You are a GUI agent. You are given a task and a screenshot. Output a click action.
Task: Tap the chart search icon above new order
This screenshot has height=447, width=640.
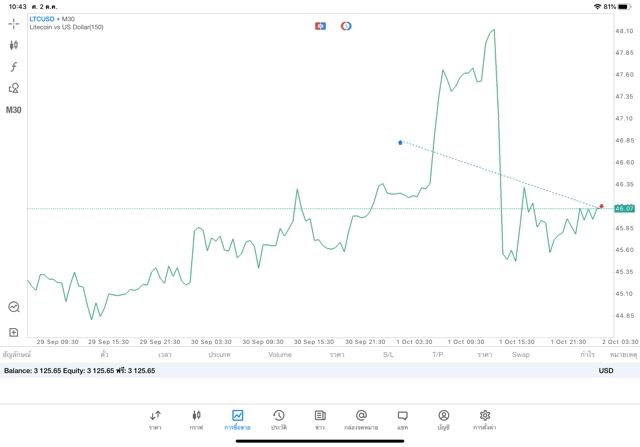14,307
